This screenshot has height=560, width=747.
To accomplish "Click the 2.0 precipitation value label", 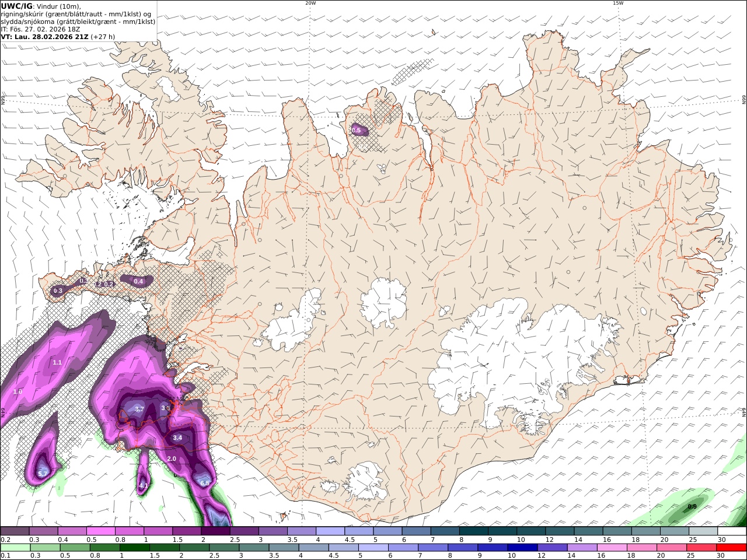I will coord(172,459).
